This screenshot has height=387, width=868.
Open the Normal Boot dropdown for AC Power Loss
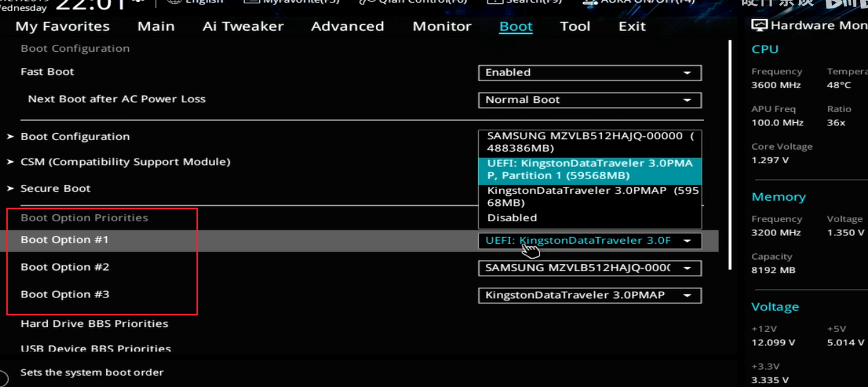pos(590,100)
